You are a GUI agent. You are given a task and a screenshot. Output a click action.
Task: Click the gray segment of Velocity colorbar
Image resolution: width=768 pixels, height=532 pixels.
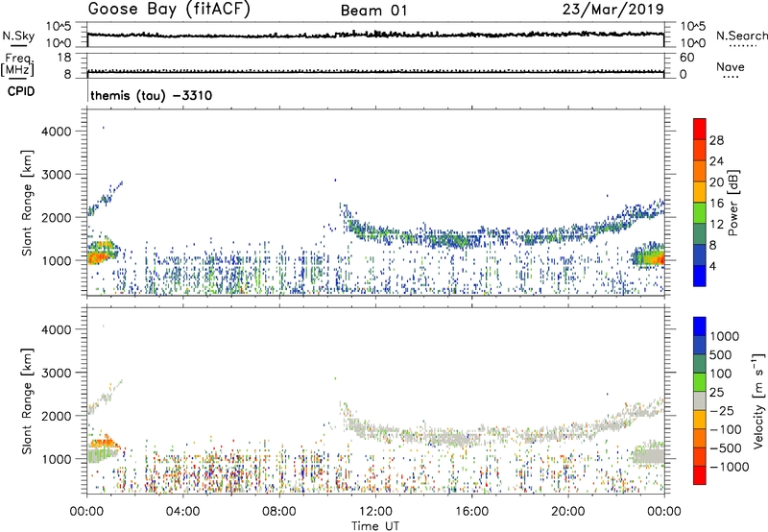click(x=700, y=400)
